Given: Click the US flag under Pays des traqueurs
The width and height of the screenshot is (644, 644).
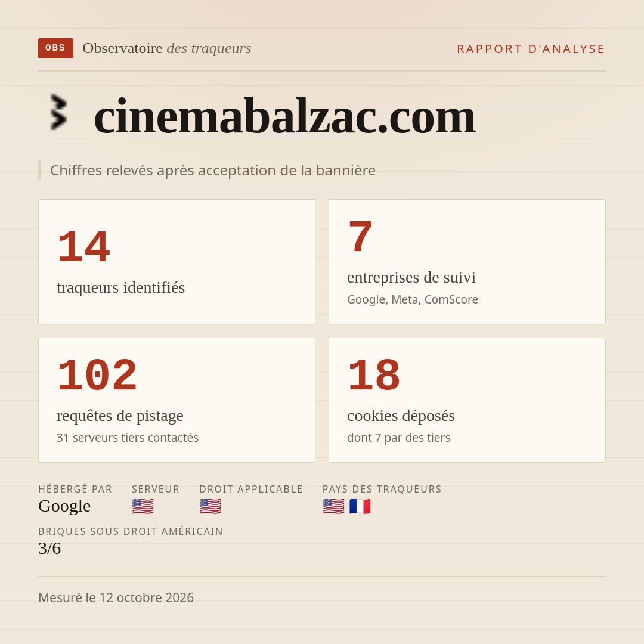Looking at the screenshot, I should (x=333, y=506).
